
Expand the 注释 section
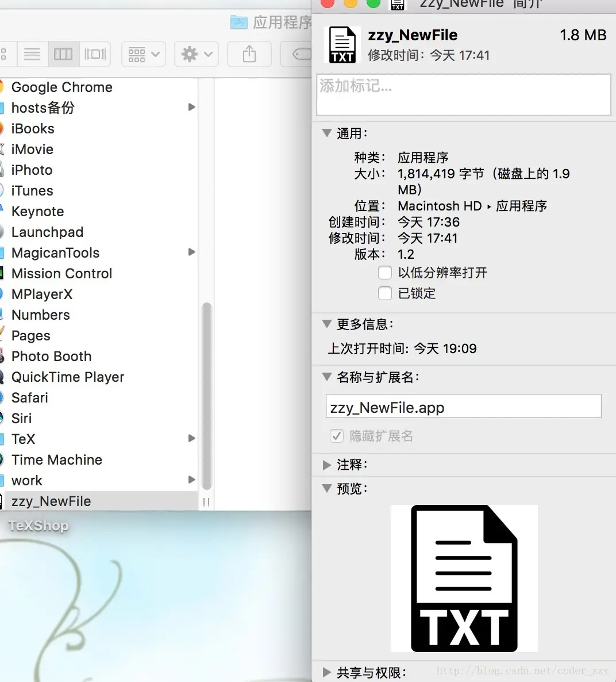(327, 465)
